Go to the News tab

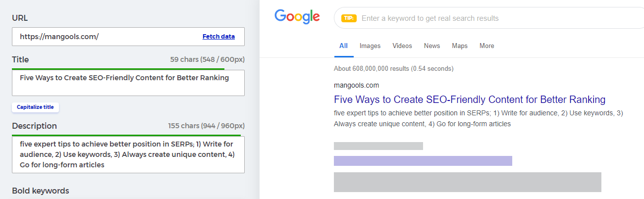coord(432,46)
